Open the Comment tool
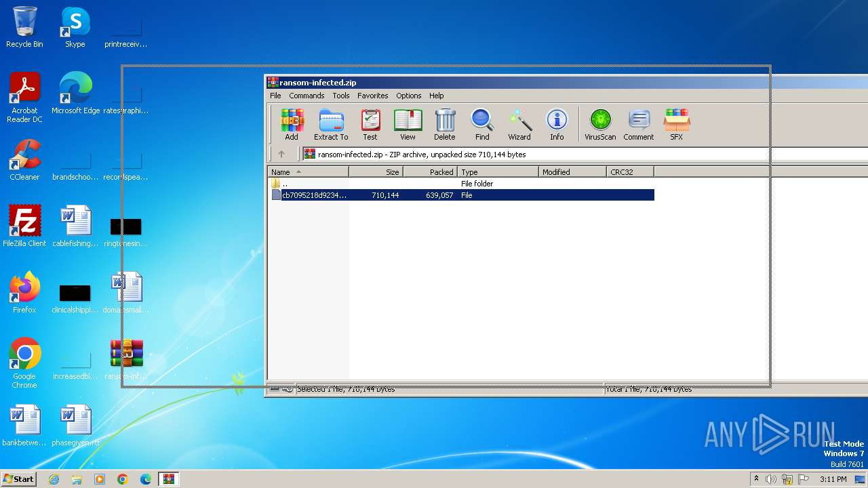 pyautogui.click(x=639, y=124)
